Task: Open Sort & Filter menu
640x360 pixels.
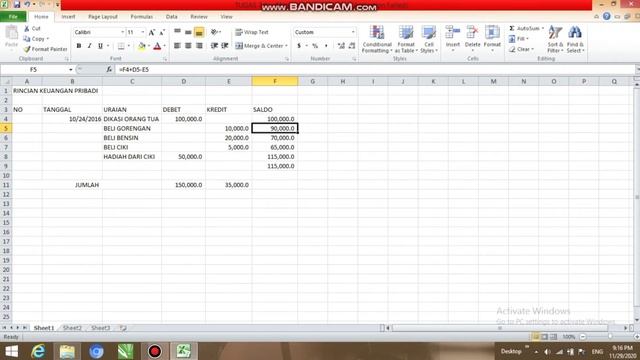Action: pyautogui.click(x=555, y=39)
